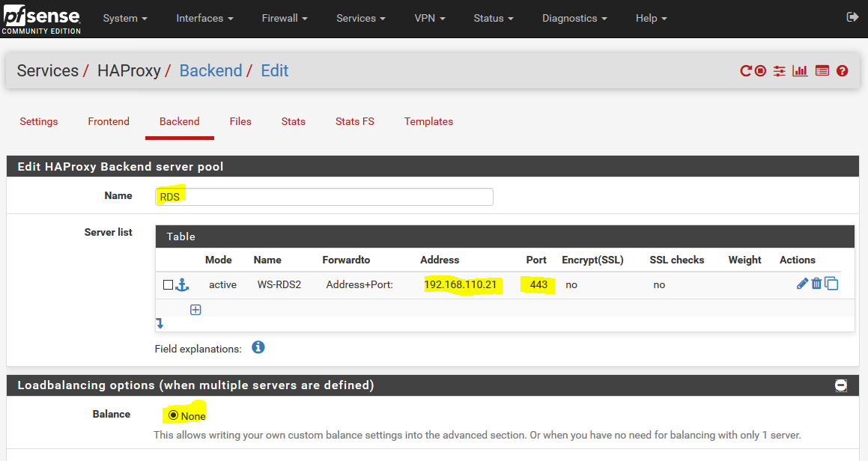Open the VPN dropdown menu
The image size is (868, 461).
coord(430,18)
